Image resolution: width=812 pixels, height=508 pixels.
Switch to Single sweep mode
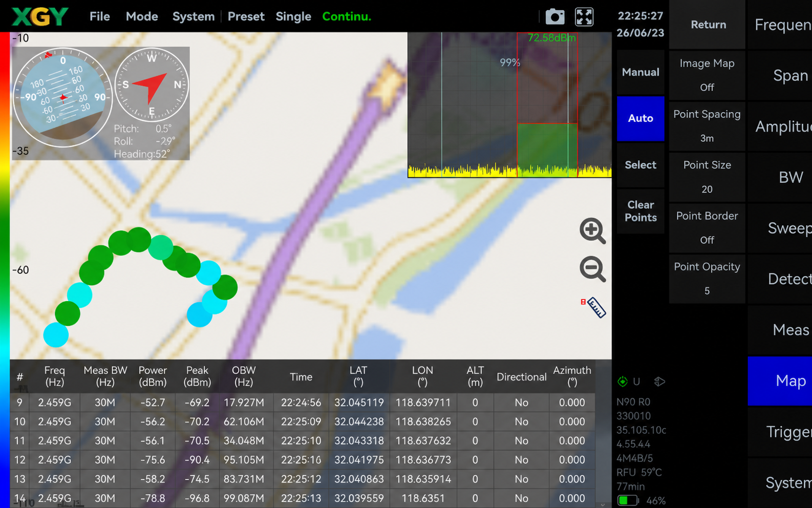(x=293, y=16)
